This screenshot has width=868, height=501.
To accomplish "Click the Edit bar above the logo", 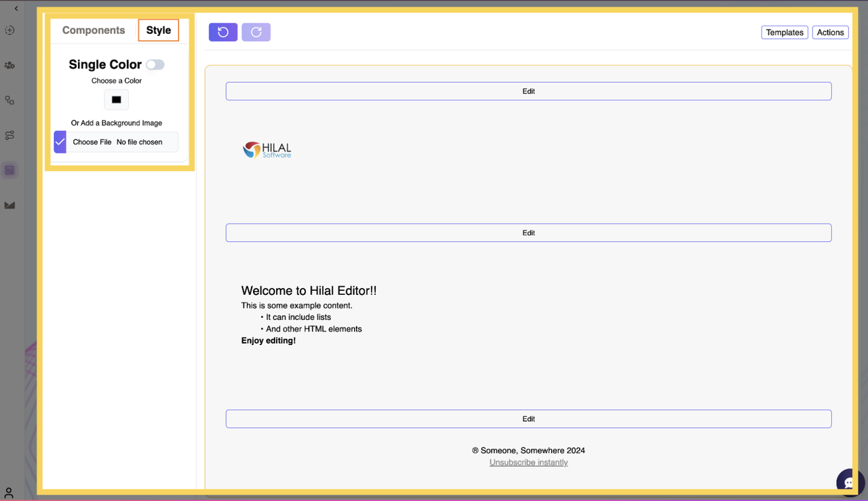I will point(528,91).
